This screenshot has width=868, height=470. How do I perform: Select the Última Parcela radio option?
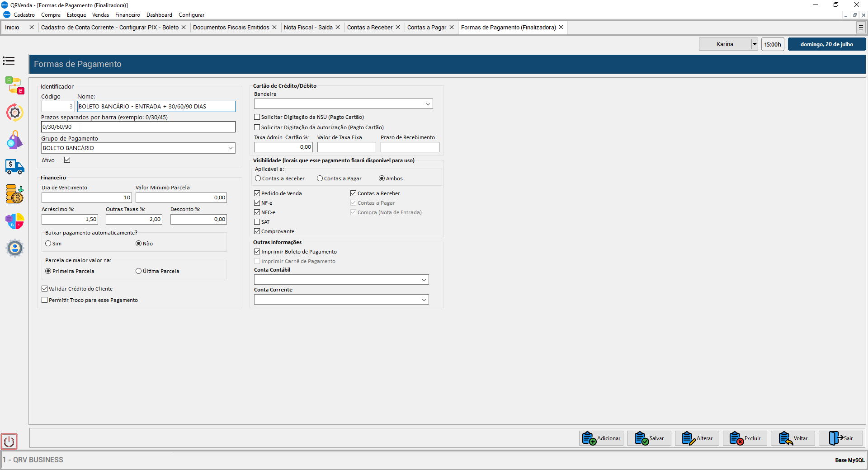[139, 271]
